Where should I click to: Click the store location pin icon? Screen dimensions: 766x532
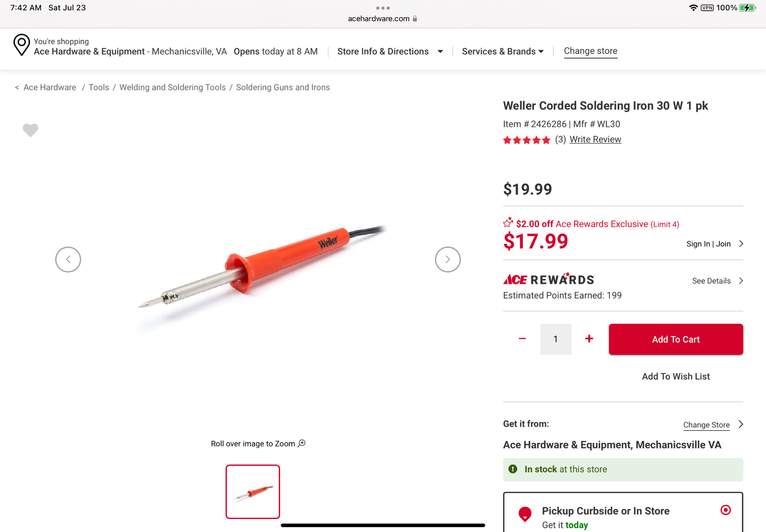click(21, 45)
